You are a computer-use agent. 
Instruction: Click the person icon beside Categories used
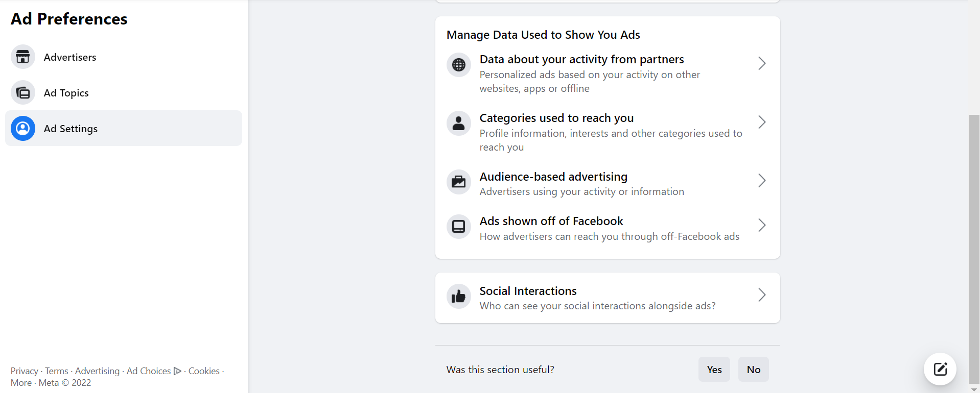[459, 123]
